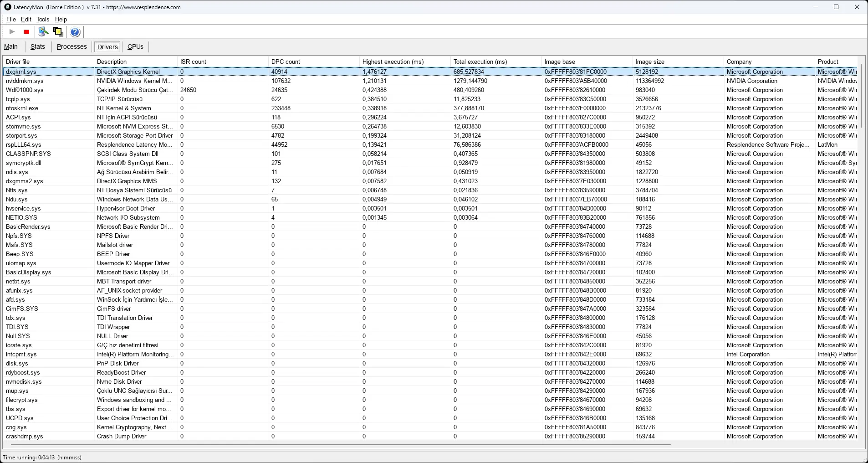Select the dxgkrnl.sys row

430,72
